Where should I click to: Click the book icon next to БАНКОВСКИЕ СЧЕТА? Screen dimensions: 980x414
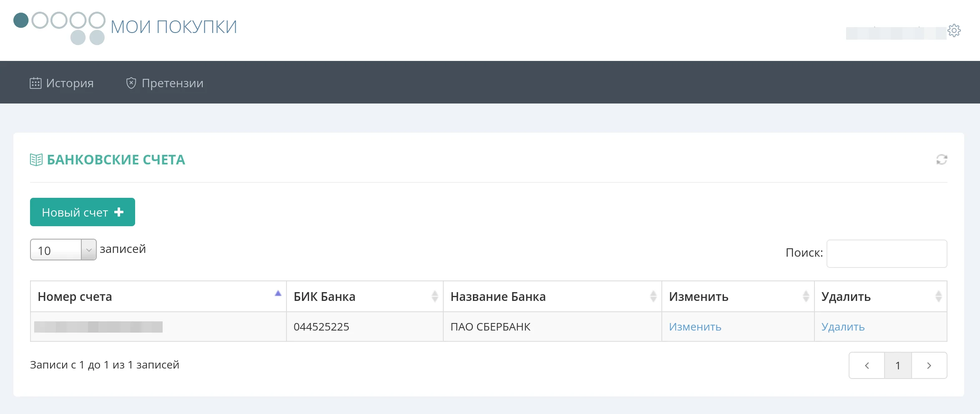[36, 159]
